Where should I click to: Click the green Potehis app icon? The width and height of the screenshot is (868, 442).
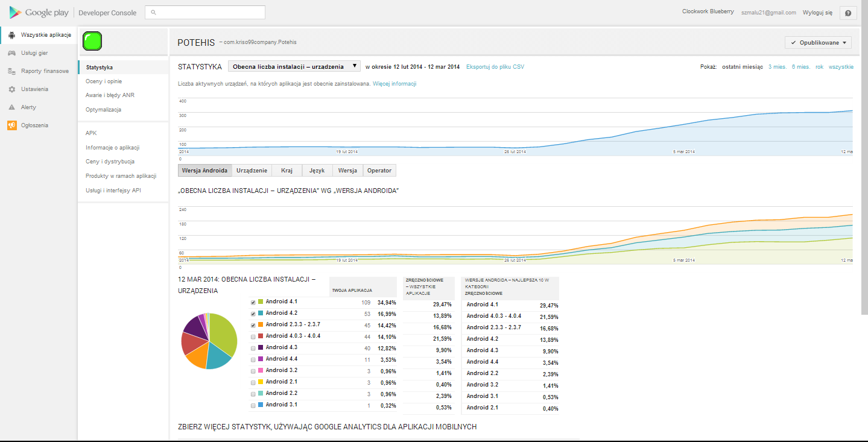point(92,41)
